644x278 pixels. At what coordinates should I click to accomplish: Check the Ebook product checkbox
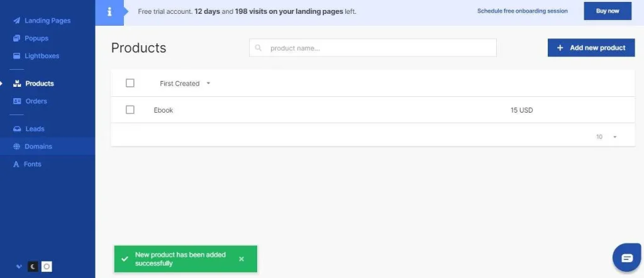click(x=130, y=110)
